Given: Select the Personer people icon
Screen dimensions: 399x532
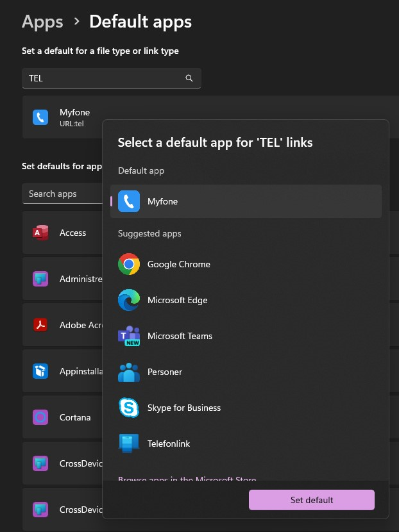Looking at the screenshot, I should click(129, 372).
